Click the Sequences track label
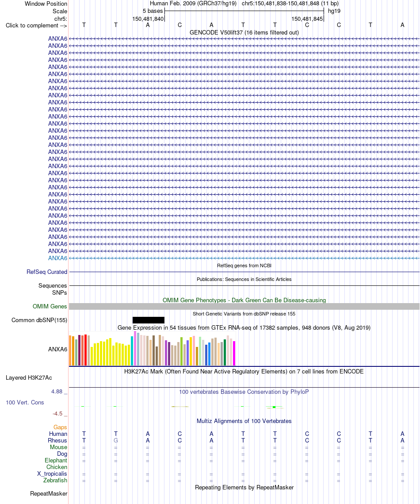 53,285
